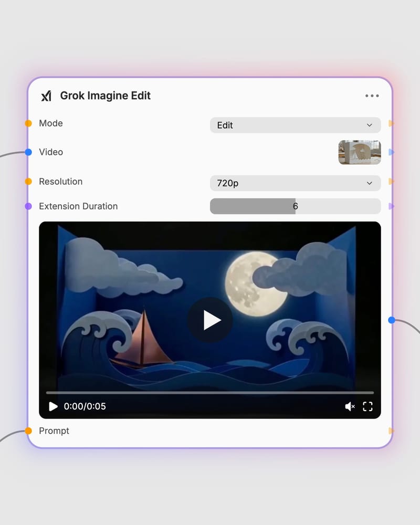Click the xAI logo icon

pos(46,96)
